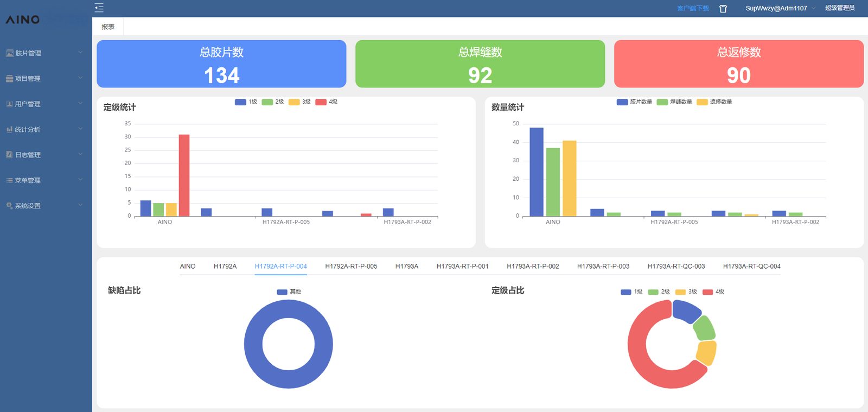Select the H1793A-RT-P-002 tab
Viewport: 868px width, 412px height.
(533, 267)
